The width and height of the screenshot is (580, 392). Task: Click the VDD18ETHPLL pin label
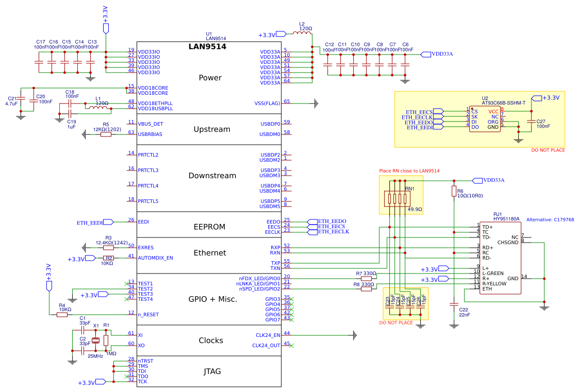click(x=155, y=104)
